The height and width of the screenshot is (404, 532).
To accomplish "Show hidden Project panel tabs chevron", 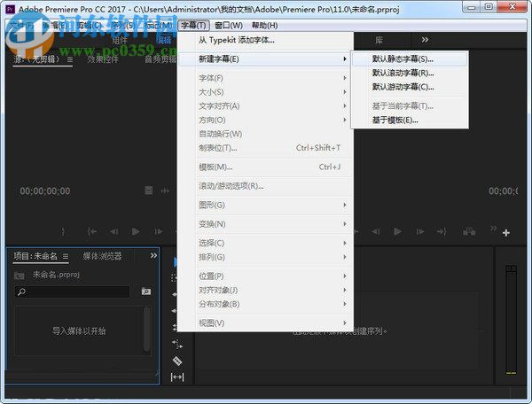I will click(x=153, y=255).
